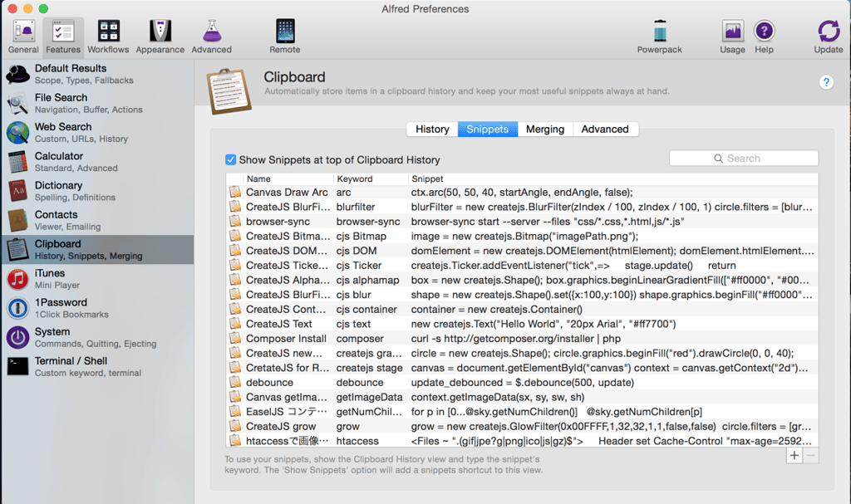The height and width of the screenshot is (504, 851).
Task: Select Terminal / Shell in sidebar
Action: point(97,367)
